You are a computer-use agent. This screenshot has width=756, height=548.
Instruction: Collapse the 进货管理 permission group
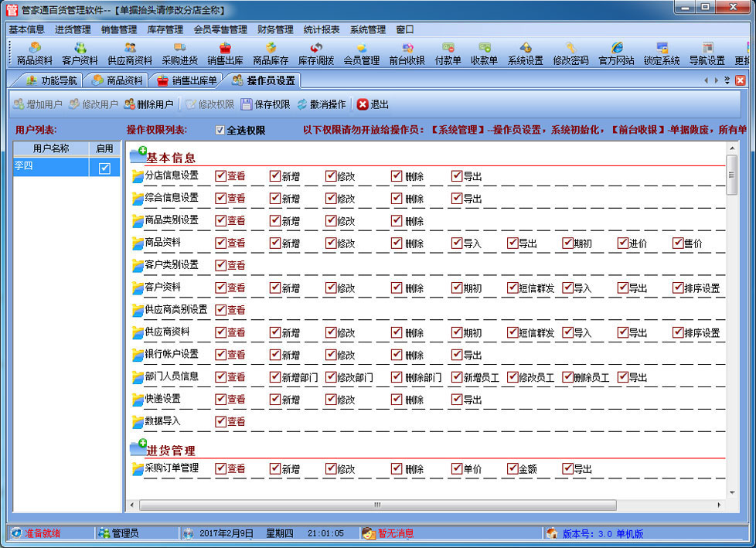pos(138,448)
